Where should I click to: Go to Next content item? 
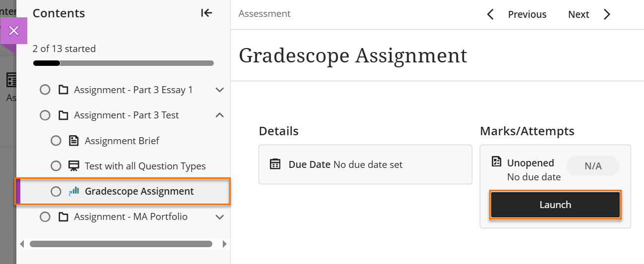[589, 14]
